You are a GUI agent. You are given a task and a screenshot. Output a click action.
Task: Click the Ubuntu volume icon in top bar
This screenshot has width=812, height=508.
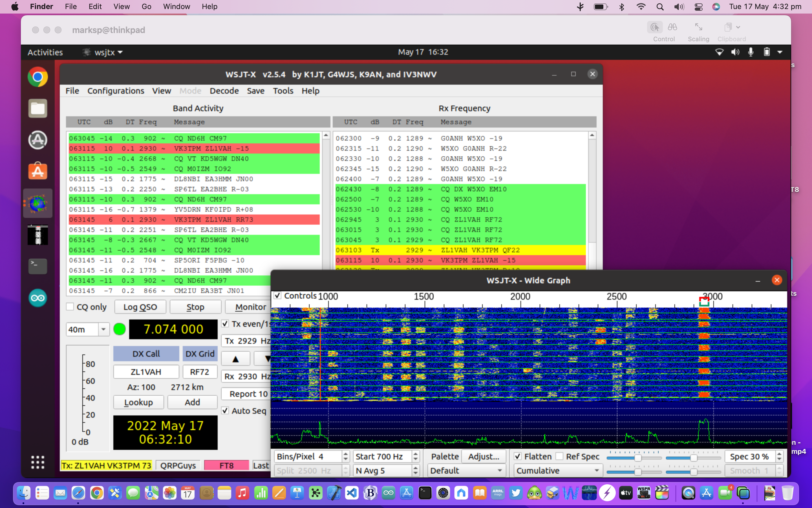[735, 52]
